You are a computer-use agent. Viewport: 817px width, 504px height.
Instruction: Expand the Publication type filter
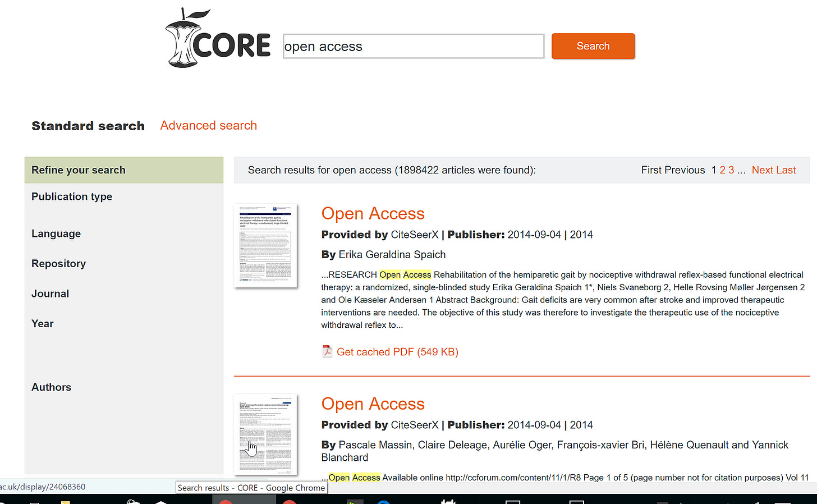tap(72, 196)
